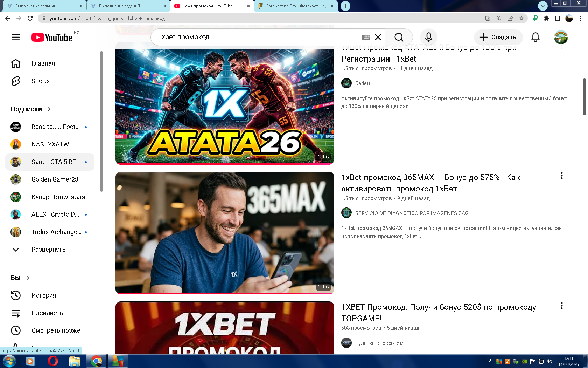588x368 pixels.
Task: Click the sidebar scrollbar thumb
Action: [101, 121]
